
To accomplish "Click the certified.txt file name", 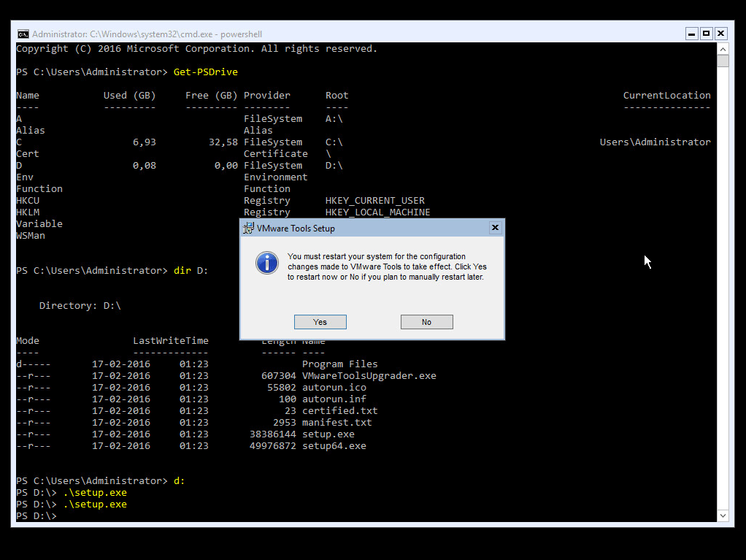I will [x=340, y=410].
